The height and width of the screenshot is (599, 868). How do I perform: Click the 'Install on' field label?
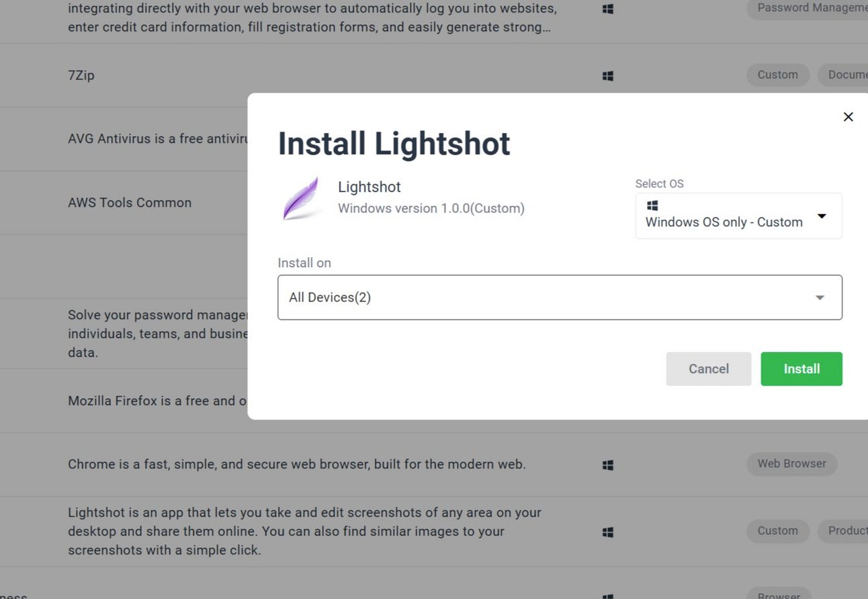pyautogui.click(x=304, y=263)
